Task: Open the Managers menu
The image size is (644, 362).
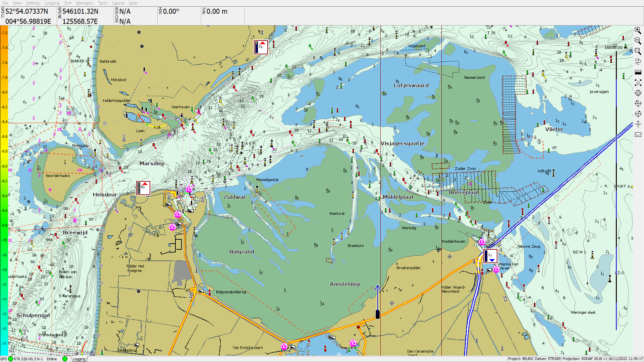Action: pyautogui.click(x=85, y=3)
